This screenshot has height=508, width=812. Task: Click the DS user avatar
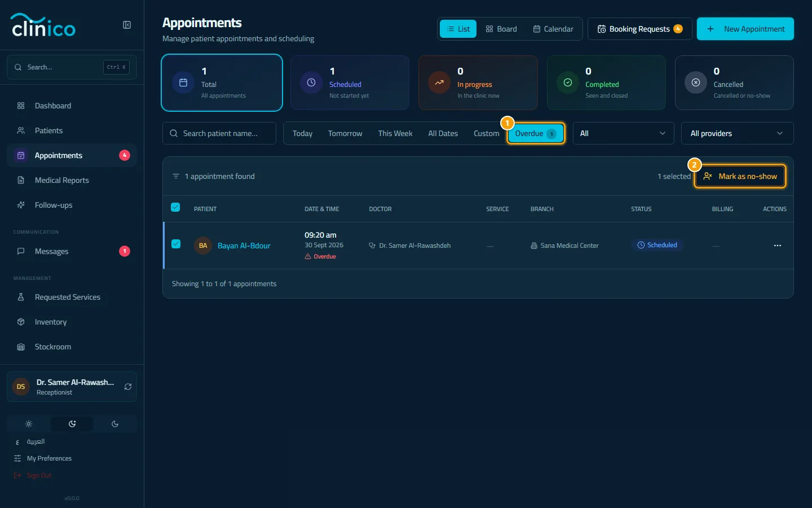21,387
